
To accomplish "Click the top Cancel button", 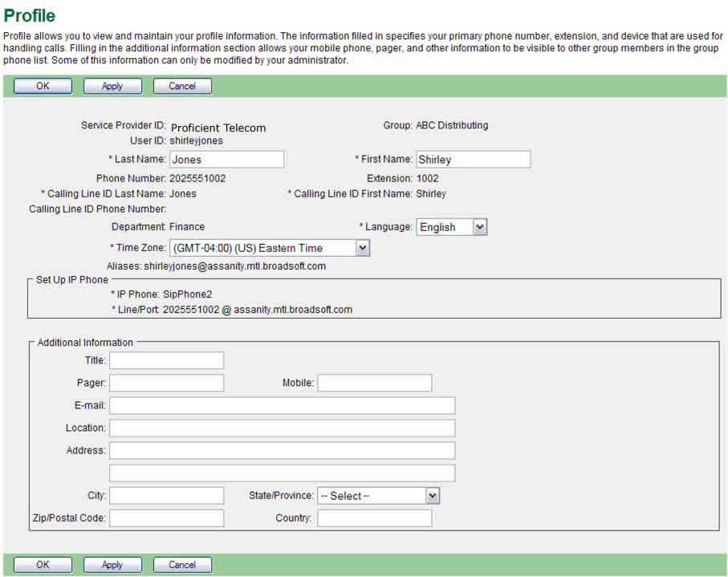I will pos(182,86).
